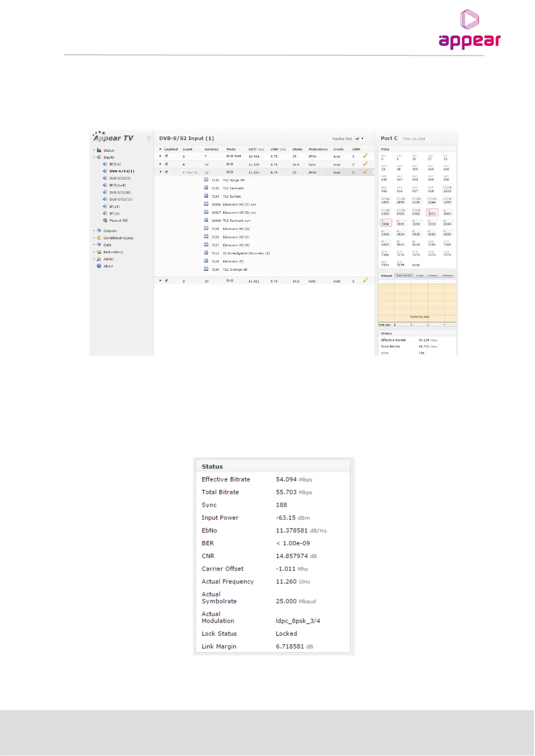Viewport: 535px width, 756px height.
Task: Select the 1 hour bitrate tab
Action: [x=420, y=276]
